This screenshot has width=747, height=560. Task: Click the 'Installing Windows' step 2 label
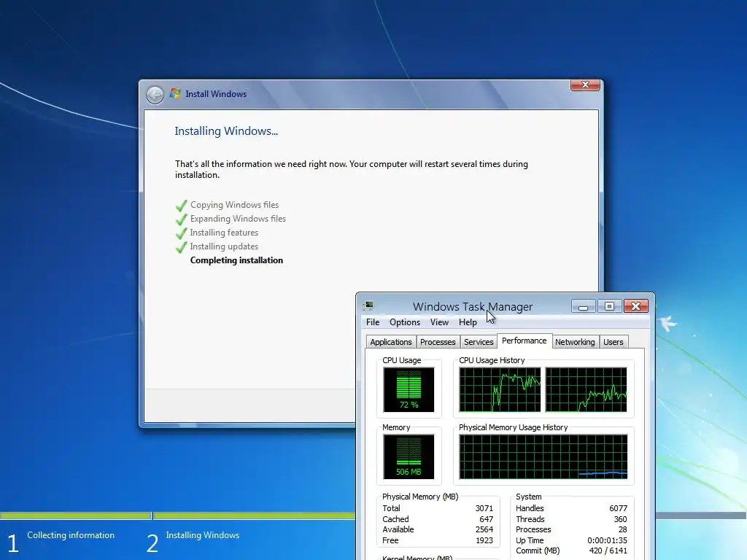pos(203,535)
